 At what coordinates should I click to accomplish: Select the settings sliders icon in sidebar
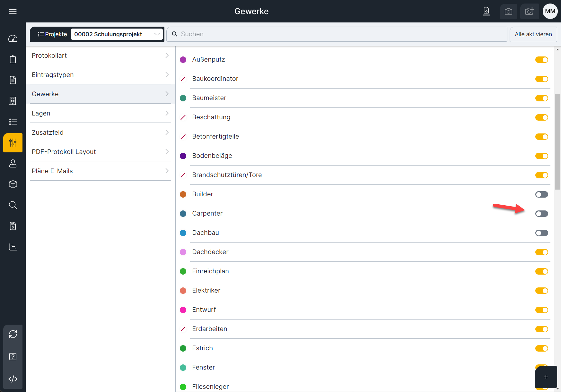tap(13, 143)
